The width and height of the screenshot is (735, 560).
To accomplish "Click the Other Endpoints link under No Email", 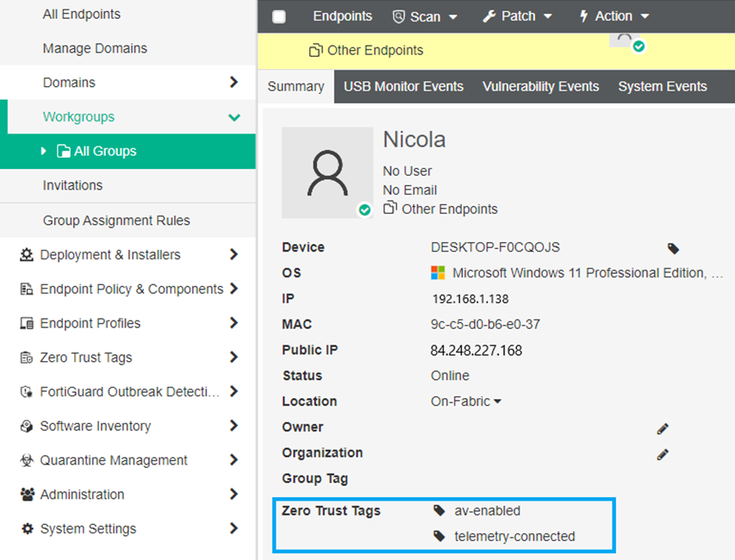I will click(450, 209).
